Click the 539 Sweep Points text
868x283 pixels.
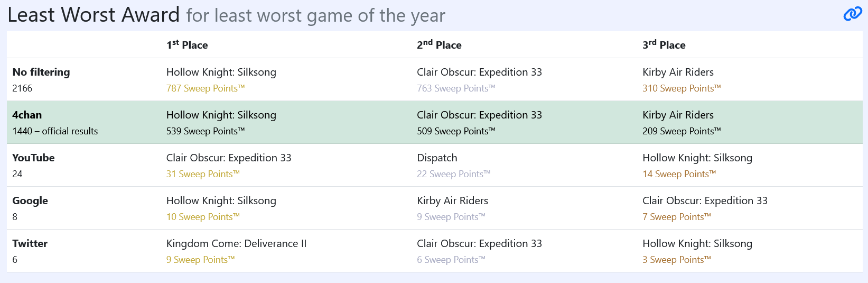coord(206,131)
